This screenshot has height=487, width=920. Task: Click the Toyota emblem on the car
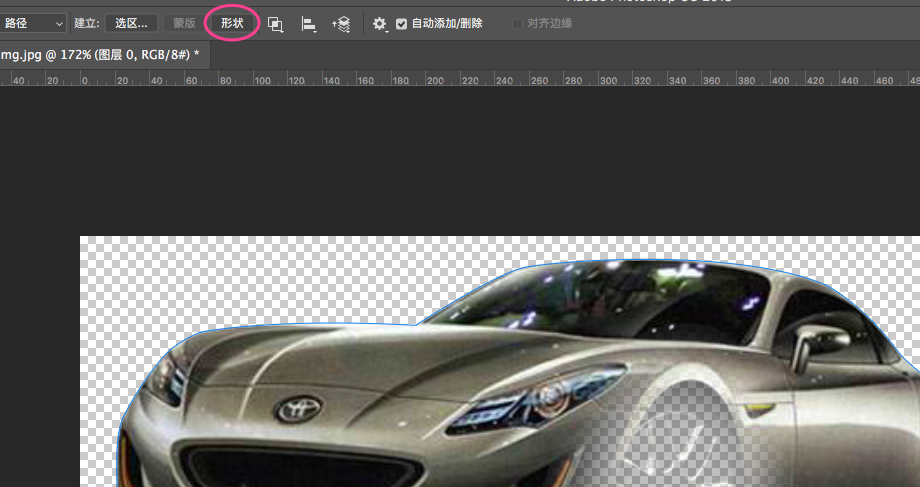click(299, 408)
